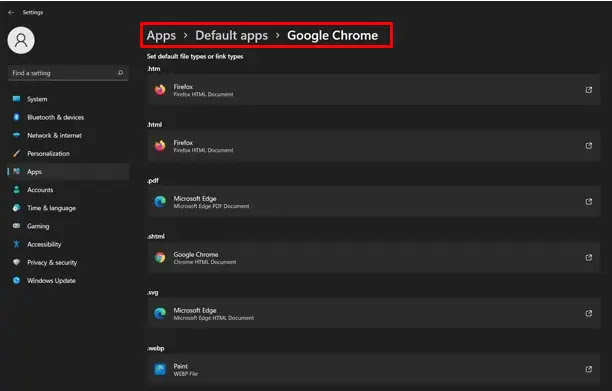Open the user profile avatar
Viewport: 612px width, 391px height.
pyautogui.click(x=21, y=40)
